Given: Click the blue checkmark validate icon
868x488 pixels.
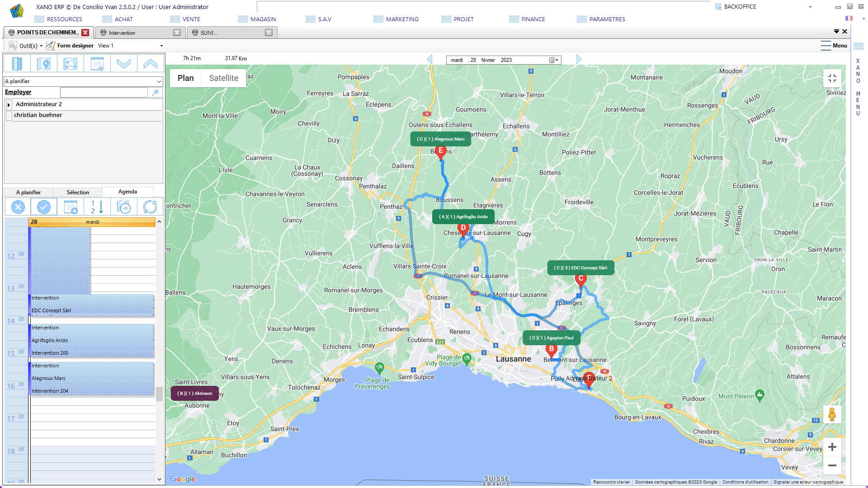Looking at the screenshot, I should click(x=44, y=207).
